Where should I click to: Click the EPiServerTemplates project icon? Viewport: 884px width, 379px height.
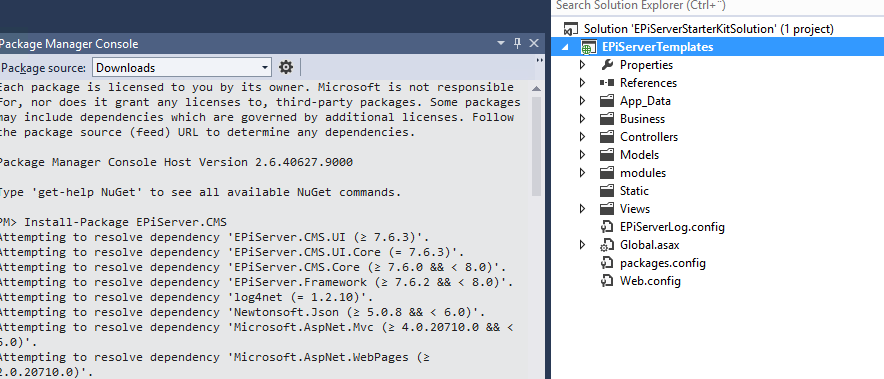click(588, 47)
